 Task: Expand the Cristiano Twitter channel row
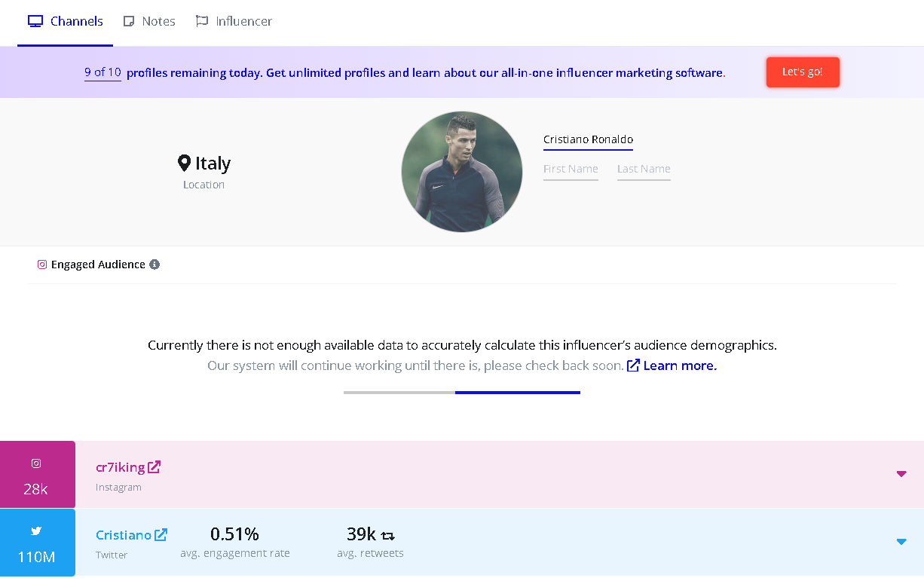pos(901,542)
